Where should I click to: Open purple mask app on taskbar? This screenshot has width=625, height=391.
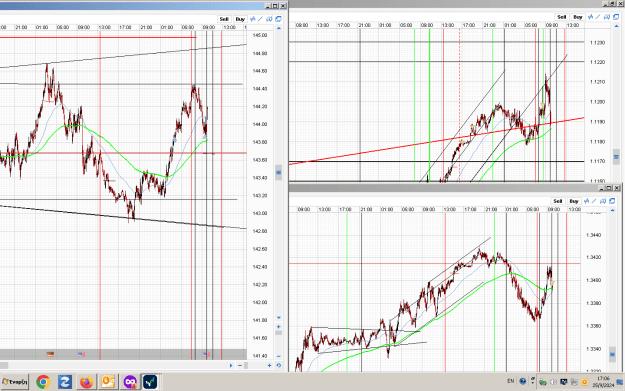[x=130, y=382]
